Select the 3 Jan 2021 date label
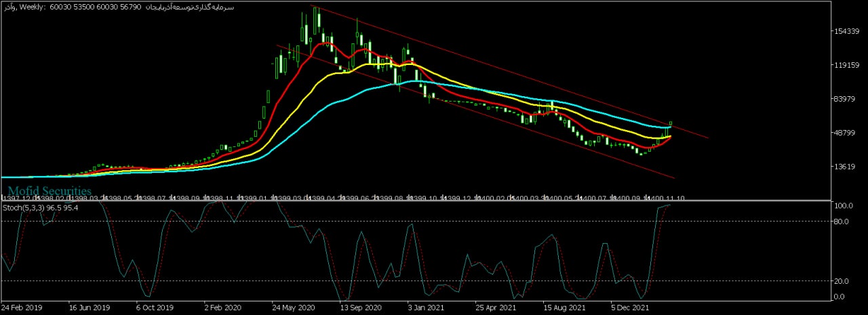 coord(427,307)
